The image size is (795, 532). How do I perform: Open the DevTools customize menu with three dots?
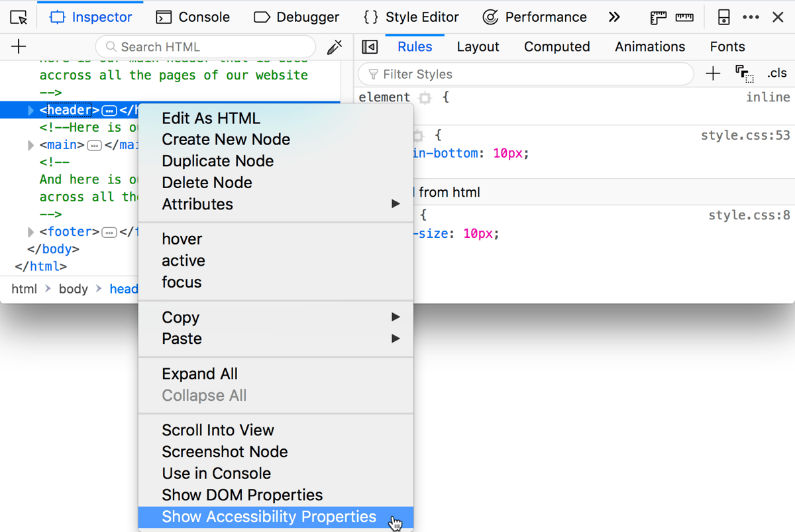[x=751, y=17]
